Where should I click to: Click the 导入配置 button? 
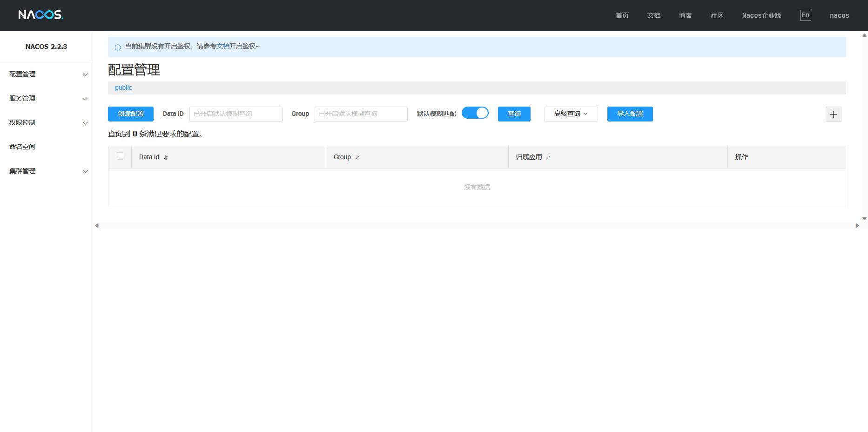[630, 114]
